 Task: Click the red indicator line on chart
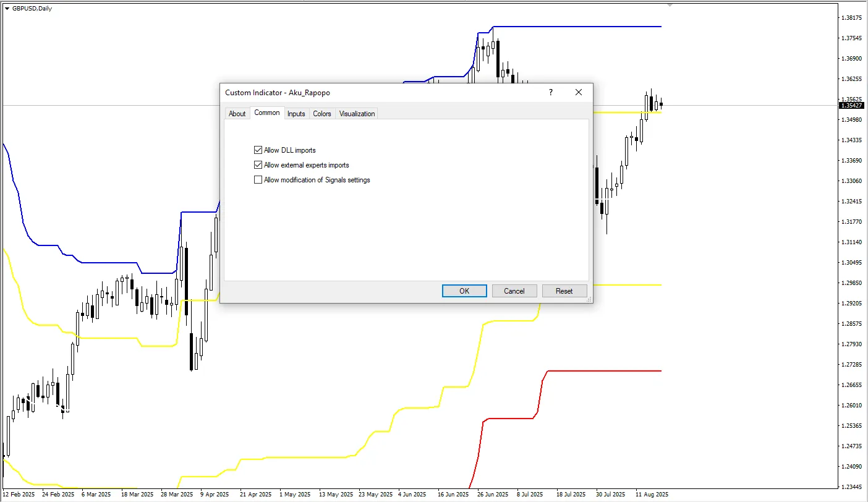coord(606,371)
